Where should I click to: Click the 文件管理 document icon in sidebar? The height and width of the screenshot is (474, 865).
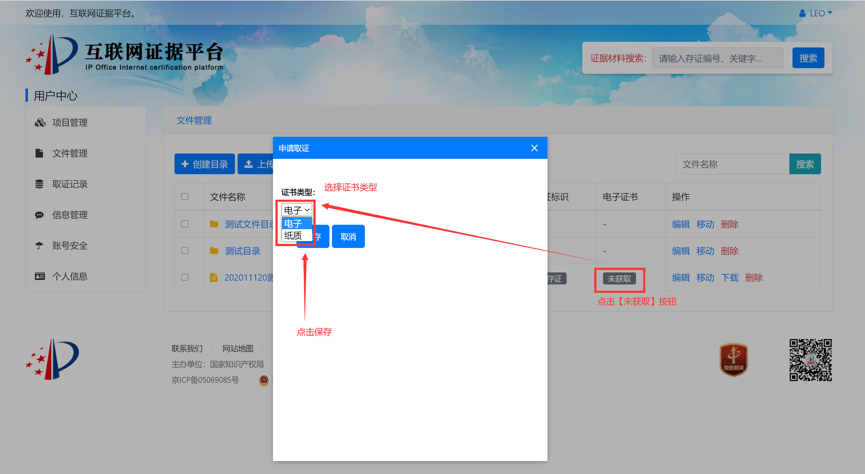click(x=40, y=154)
